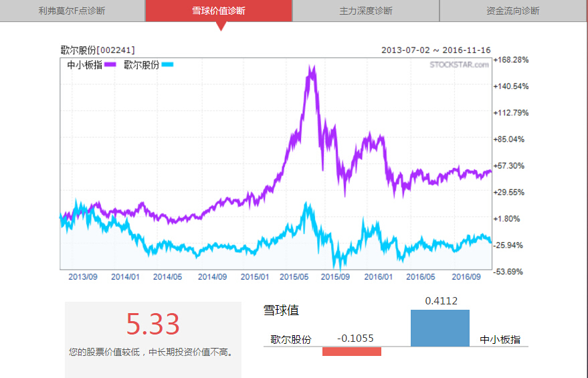The height and width of the screenshot is (378, 588).
Task: Click the 2013/09 date label
Action: [83, 277]
